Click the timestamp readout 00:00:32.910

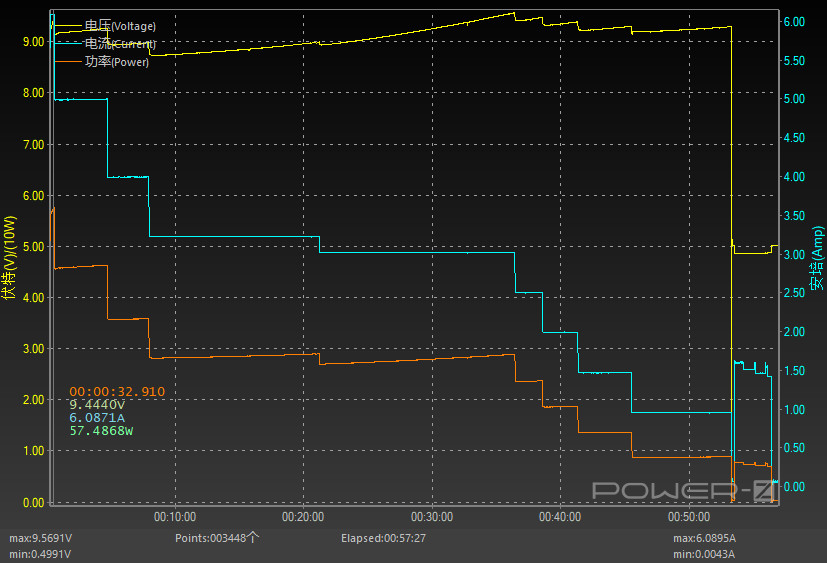point(117,392)
